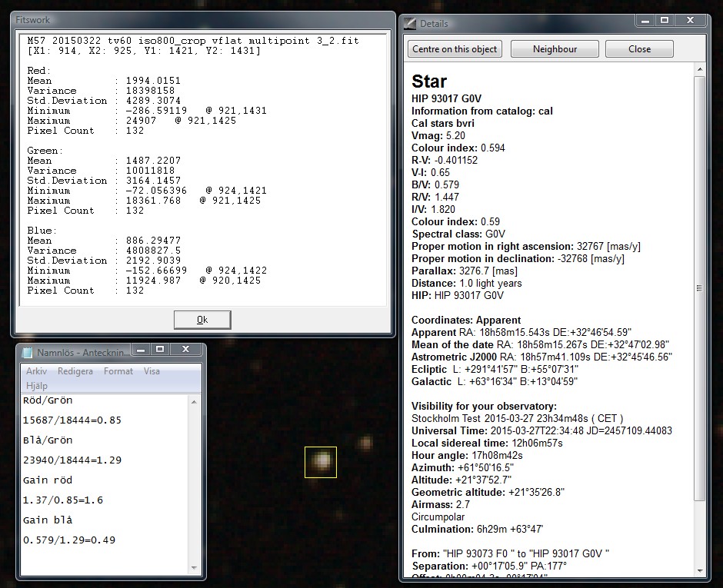Image resolution: width=723 pixels, height=588 pixels.
Task: Click 'Airmass: 2.7' line
Action: [441, 504]
